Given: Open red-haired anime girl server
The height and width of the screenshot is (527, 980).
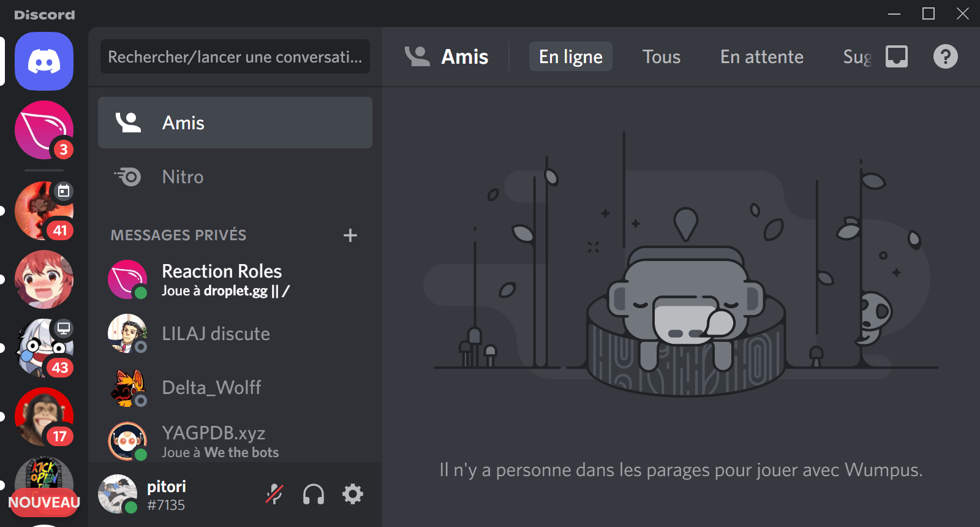Looking at the screenshot, I should (44, 279).
